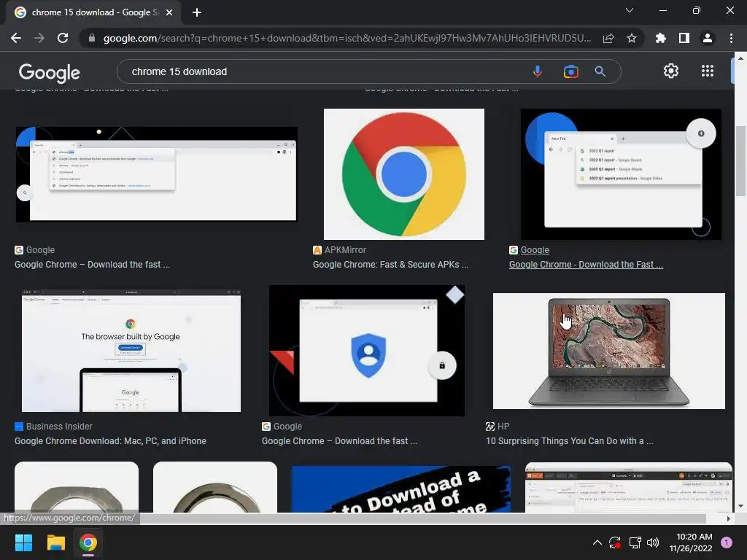Bookmark this tab with the star

coord(631,38)
